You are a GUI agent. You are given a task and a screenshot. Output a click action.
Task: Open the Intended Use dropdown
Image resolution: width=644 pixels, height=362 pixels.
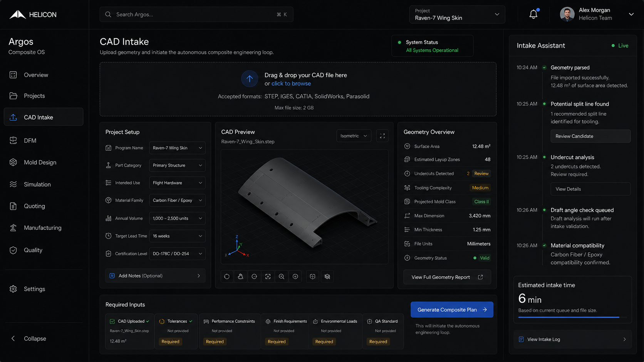point(177,183)
